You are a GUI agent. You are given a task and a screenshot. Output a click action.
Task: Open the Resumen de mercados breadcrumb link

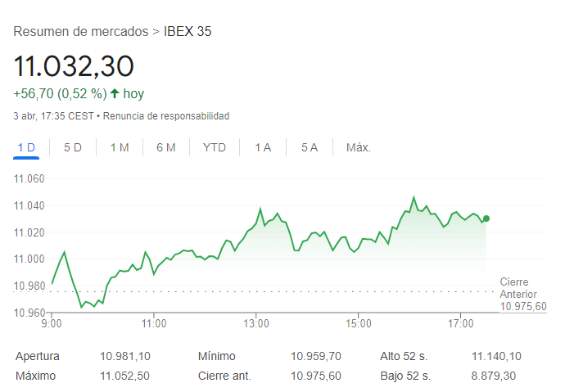pyautogui.click(x=81, y=32)
